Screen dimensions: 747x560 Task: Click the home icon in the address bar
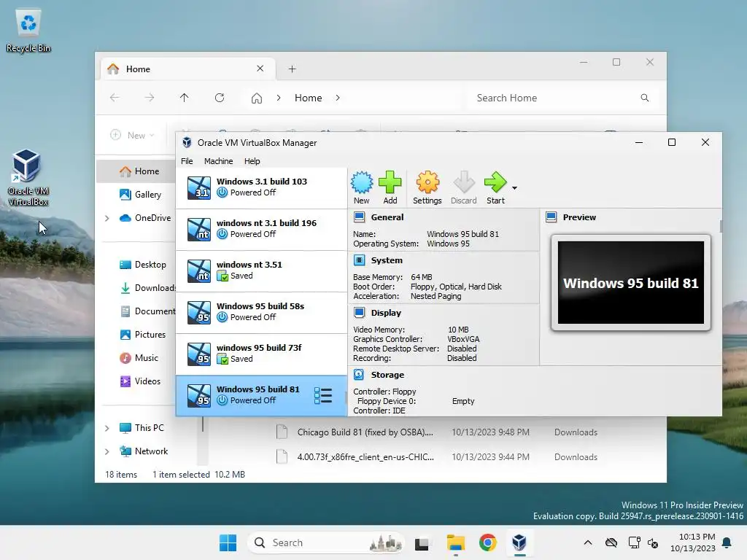[x=257, y=98]
